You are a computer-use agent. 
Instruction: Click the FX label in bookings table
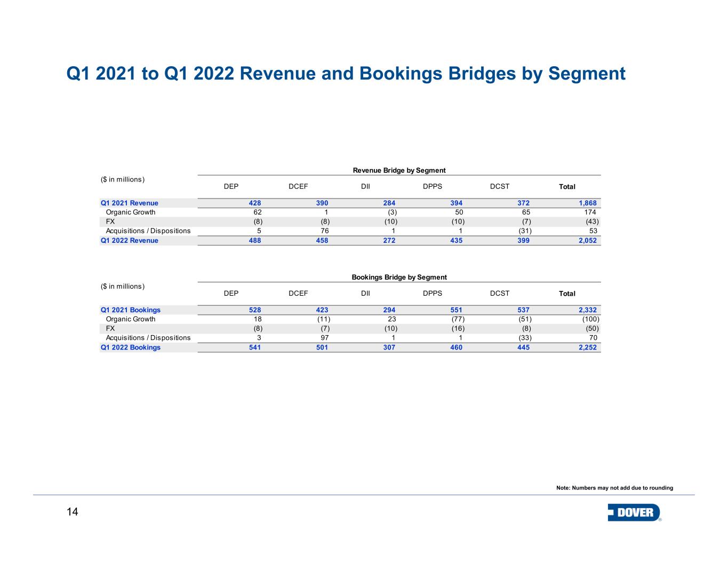click(110, 328)
